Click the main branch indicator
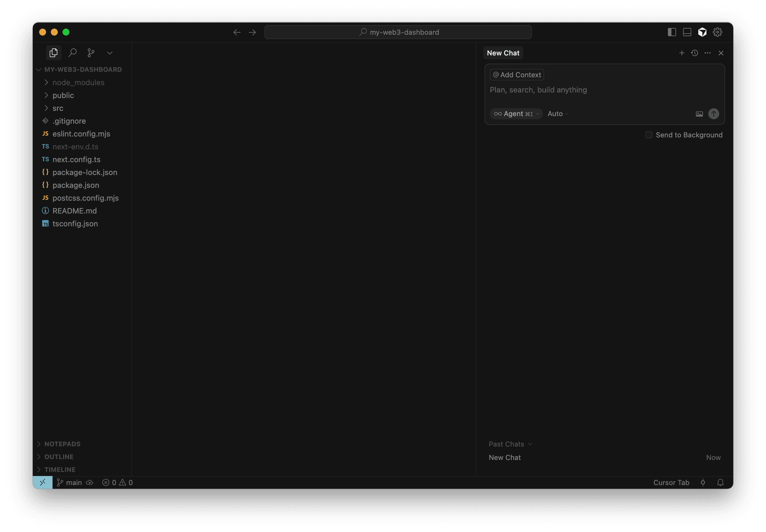Screen dimensions: 766x532 (x=70, y=482)
